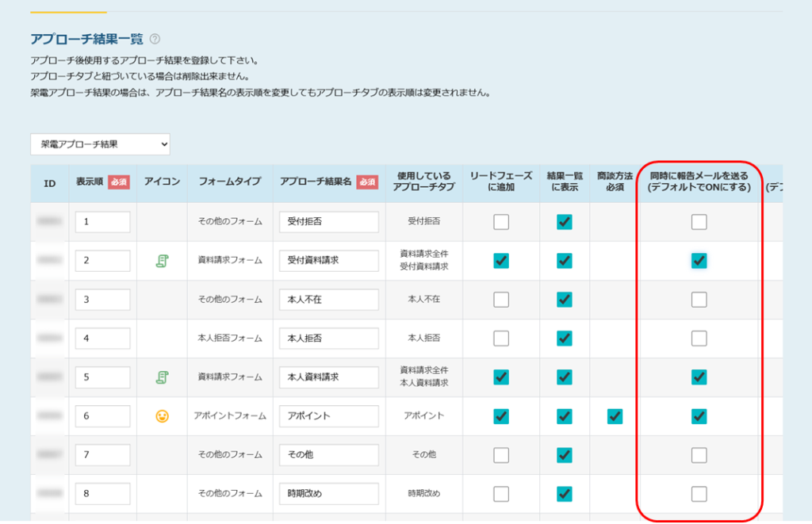The image size is (812, 524).
Task: Uncheck 結果一覧に表示 for 時期改め row
Action: tap(565, 494)
